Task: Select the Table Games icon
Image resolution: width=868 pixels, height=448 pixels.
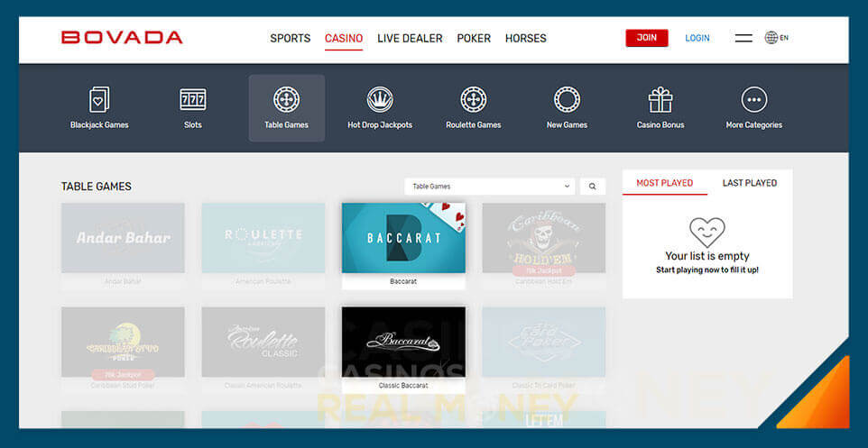Action: [286, 100]
